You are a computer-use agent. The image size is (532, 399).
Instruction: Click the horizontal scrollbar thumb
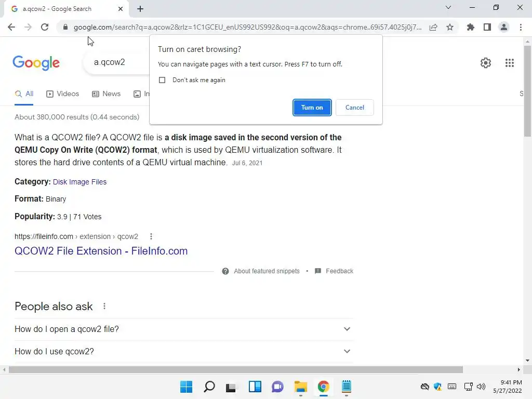click(236, 369)
